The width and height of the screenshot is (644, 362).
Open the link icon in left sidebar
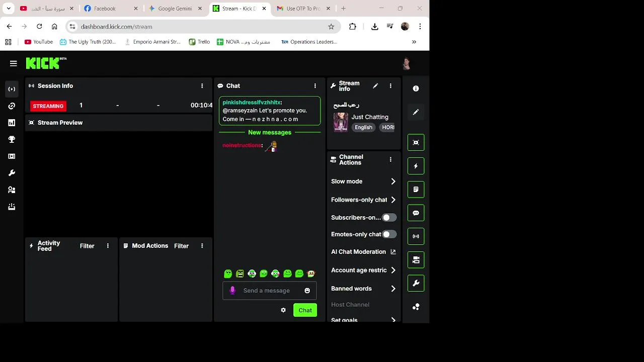[x=12, y=106]
